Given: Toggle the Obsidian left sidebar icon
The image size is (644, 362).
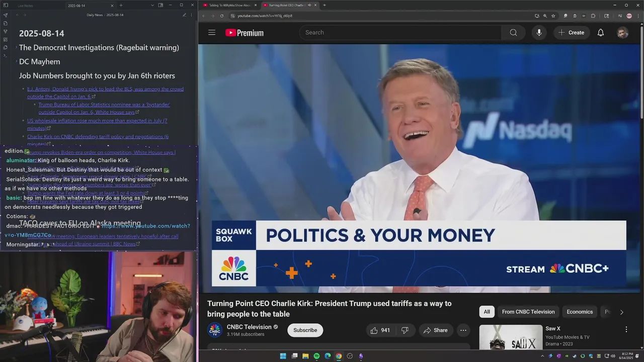Looking at the screenshot, I should (6, 6).
